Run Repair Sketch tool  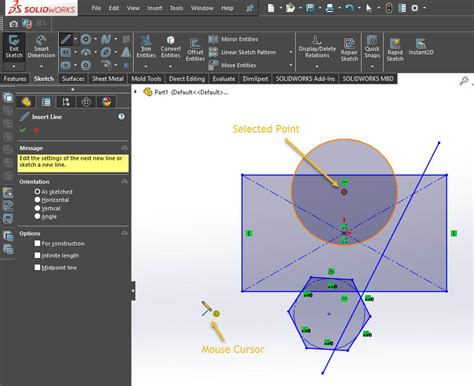point(349,50)
